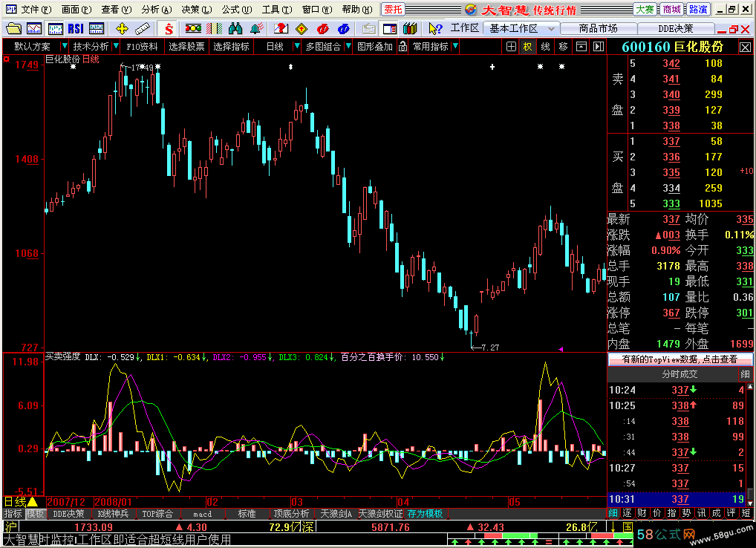Toggle the lock icon beside 常用指标
756x548 pixels.
coord(403,46)
